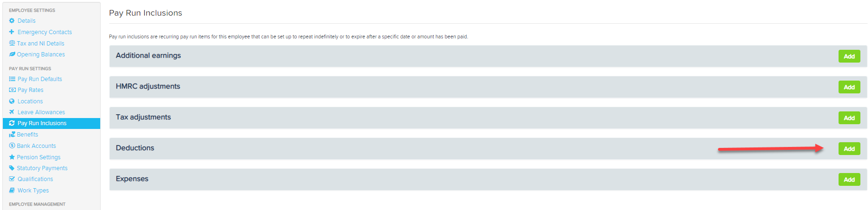
Task: Add a new Deductions item
Action: pos(849,149)
